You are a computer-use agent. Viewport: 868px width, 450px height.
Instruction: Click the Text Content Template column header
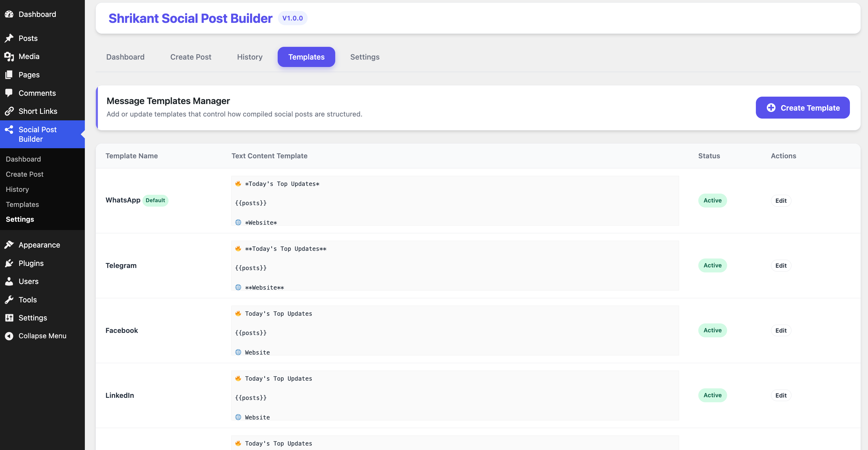coord(269,156)
